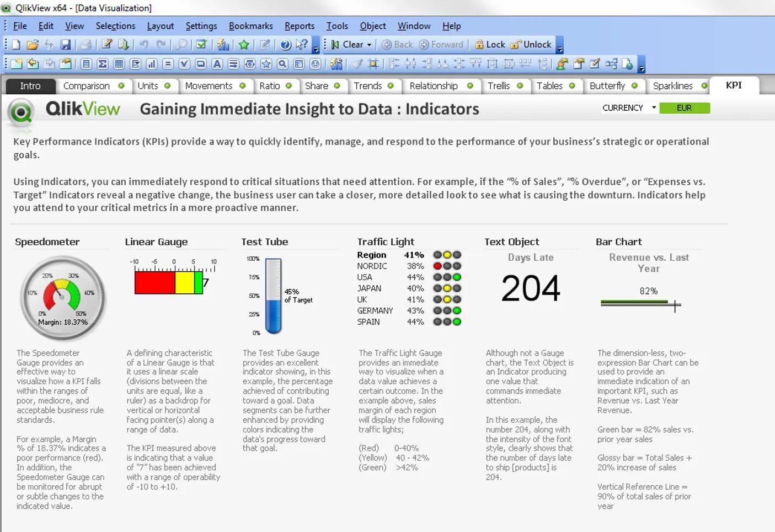775x532 pixels.
Task: Open the Object menu
Action: 373,26
